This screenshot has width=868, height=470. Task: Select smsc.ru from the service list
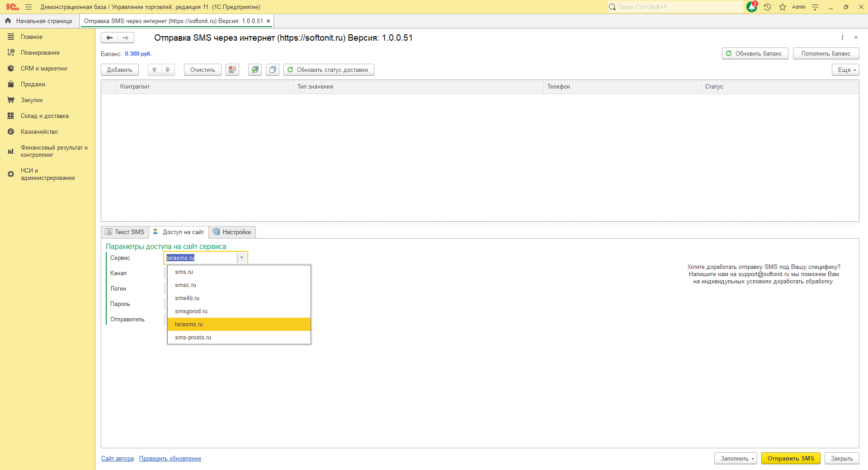click(x=186, y=285)
